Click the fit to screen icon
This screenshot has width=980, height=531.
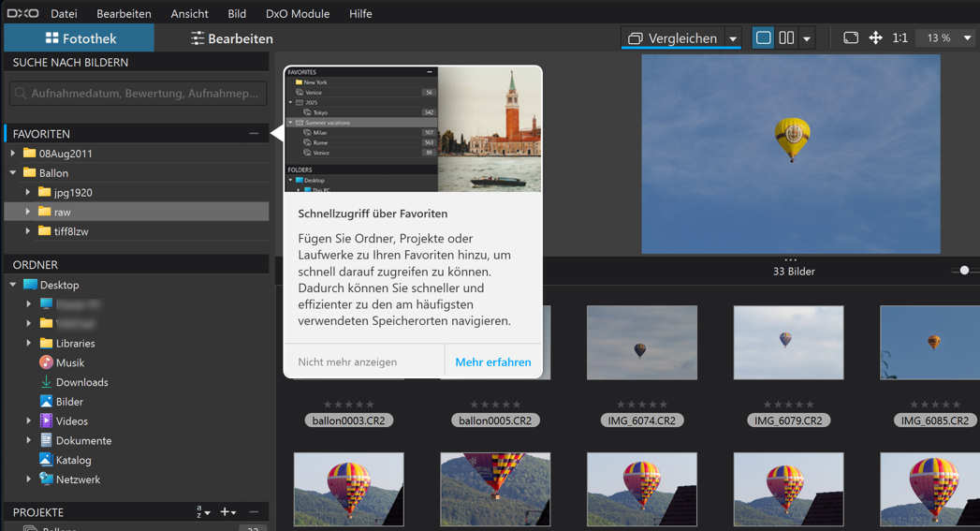(851, 38)
